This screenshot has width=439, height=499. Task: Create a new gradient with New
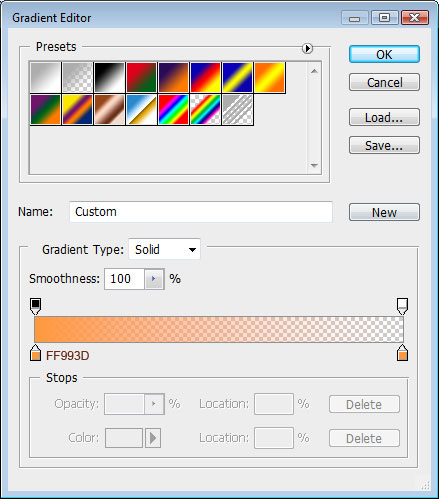click(x=384, y=212)
